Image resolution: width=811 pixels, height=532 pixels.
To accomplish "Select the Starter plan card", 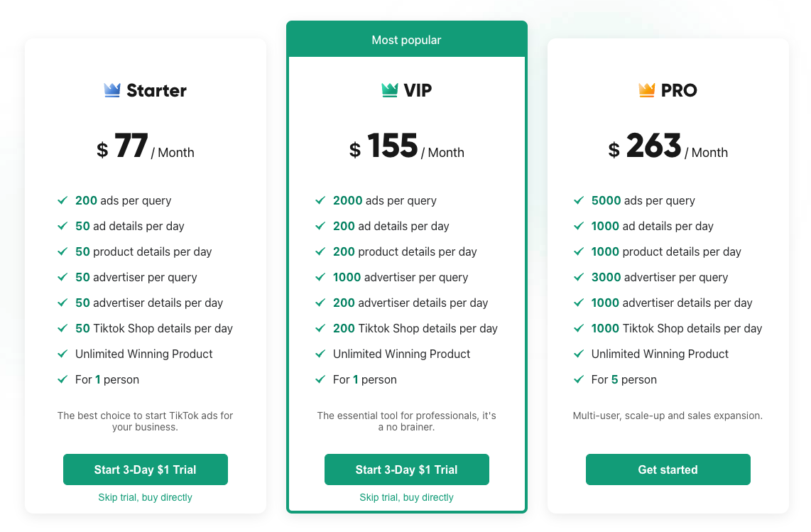I will click(x=145, y=277).
